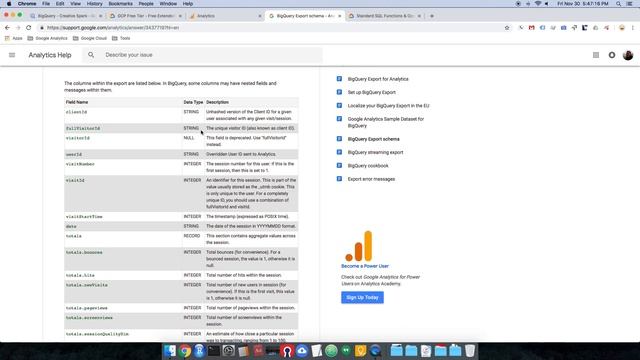The width and height of the screenshot is (640, 360).
Task: Click the Analytics Help title
Action: (50, 55)
